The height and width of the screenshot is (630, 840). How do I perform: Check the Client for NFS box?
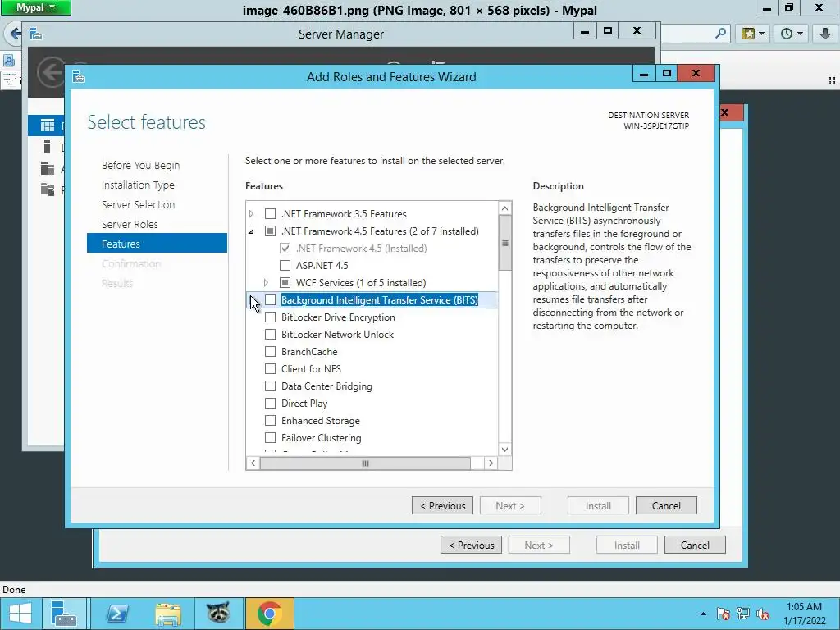271,368
